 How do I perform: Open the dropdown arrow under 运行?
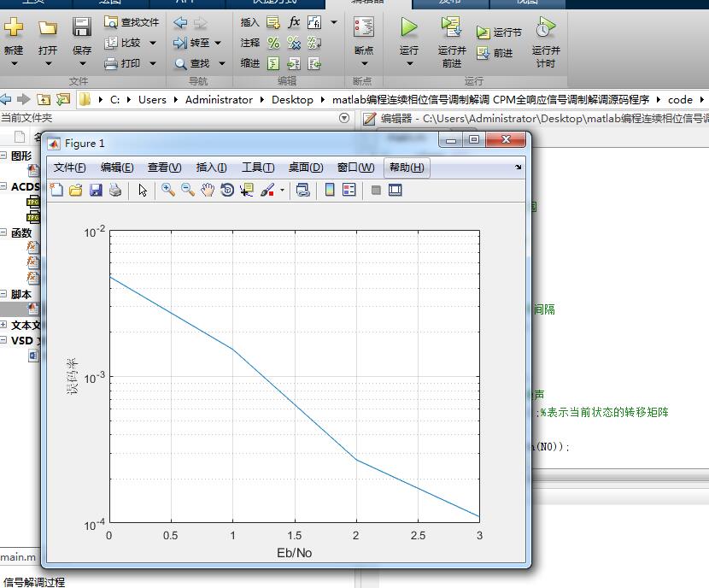[409, 64]
